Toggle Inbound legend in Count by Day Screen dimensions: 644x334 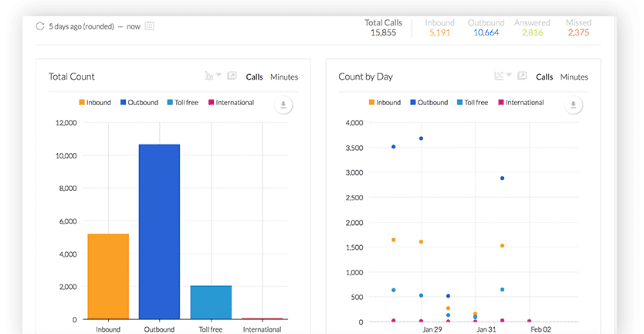pyautogui.click(x=385, y=103)
